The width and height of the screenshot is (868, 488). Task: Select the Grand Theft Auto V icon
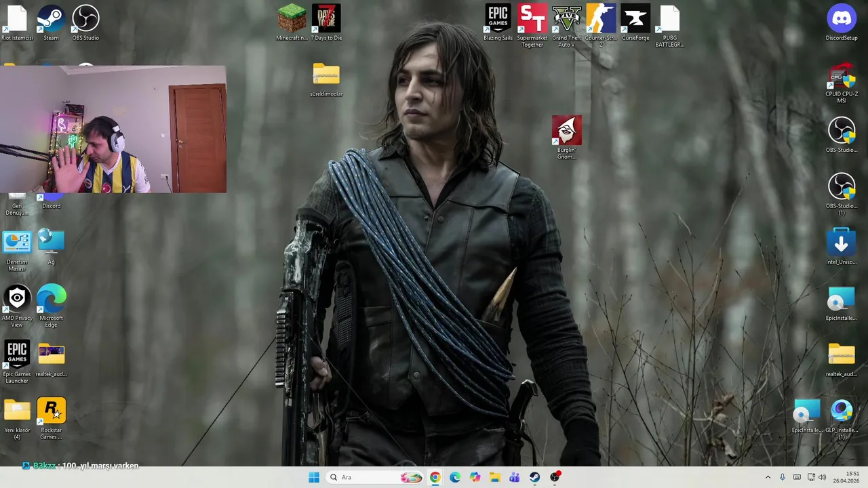coord(566,26)
